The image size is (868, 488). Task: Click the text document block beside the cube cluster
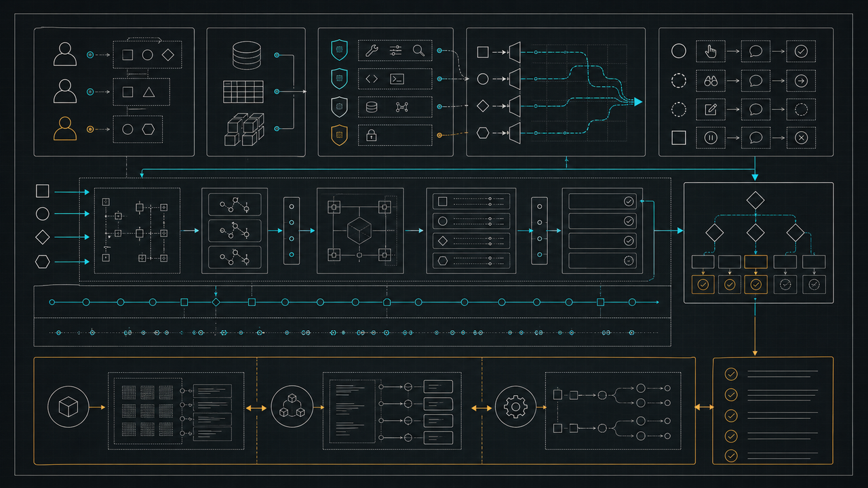[352, 411]
